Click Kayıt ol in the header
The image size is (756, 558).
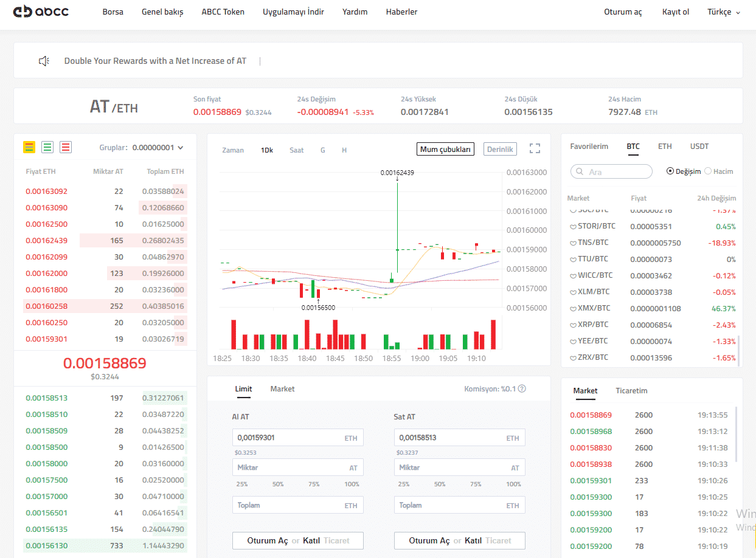pos(676,12)
